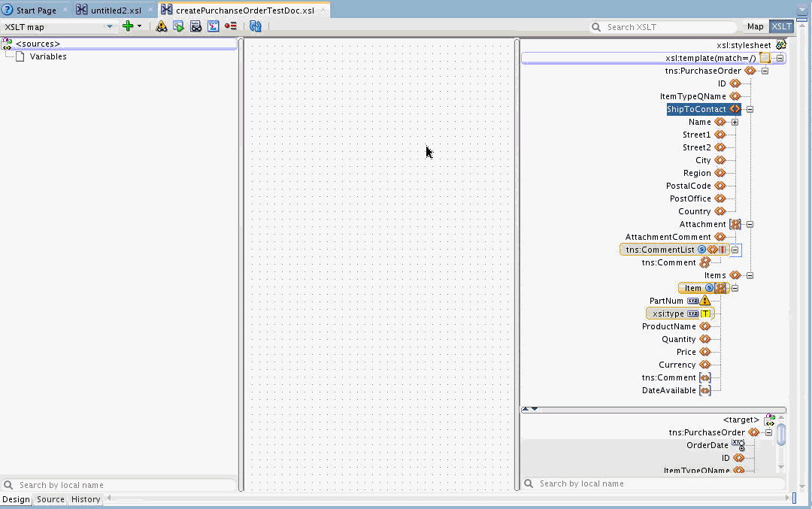812x509 pixels.
Task: Click the ShipToContact element icon
Action: pyautogui.click(x=735, y=109)
